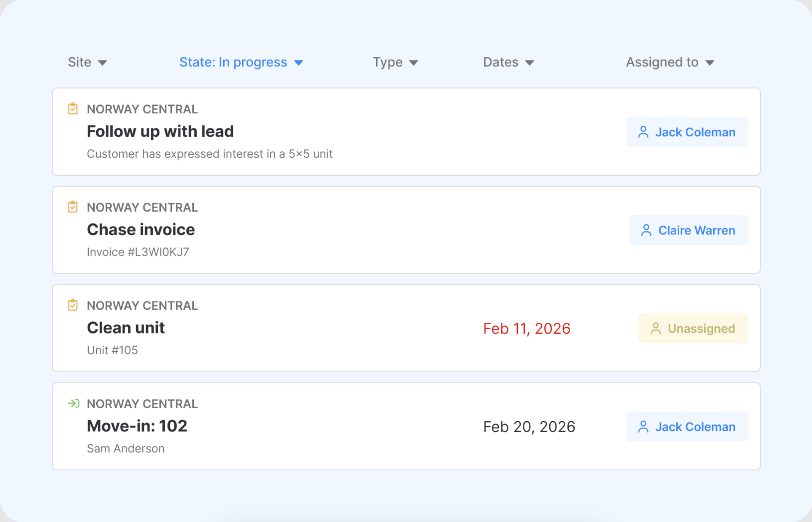812x522 pixels.
Task: Click the Feb 20, 2026 date on Move-in: 102
Action: [529, 426]
